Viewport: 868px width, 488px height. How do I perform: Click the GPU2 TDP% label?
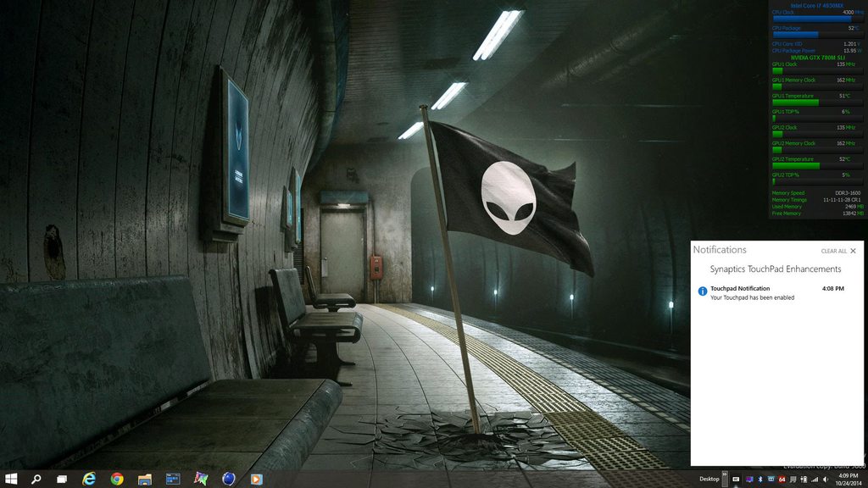click(786, 175)
